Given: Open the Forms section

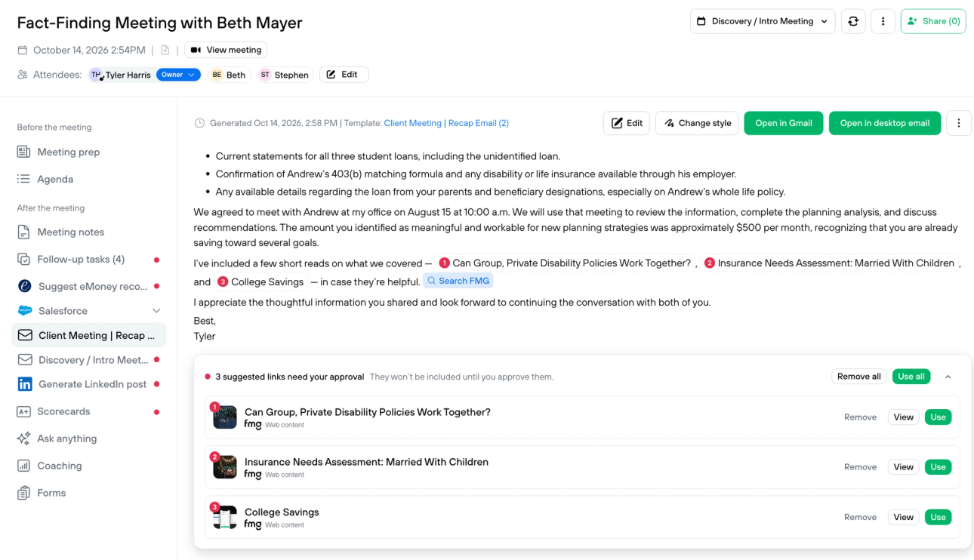Looking at the screenshot, I should 51,493.
